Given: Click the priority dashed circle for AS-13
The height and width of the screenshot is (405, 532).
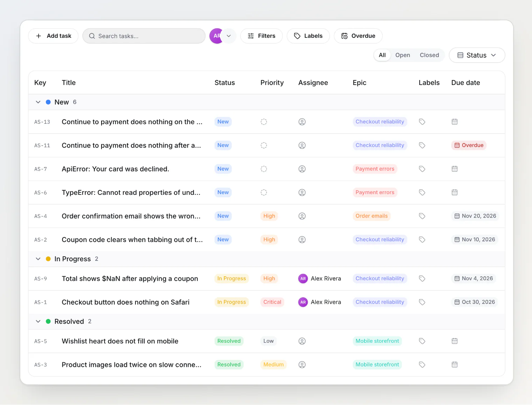Looking at the screenshot, I should (x=264, y=122).
